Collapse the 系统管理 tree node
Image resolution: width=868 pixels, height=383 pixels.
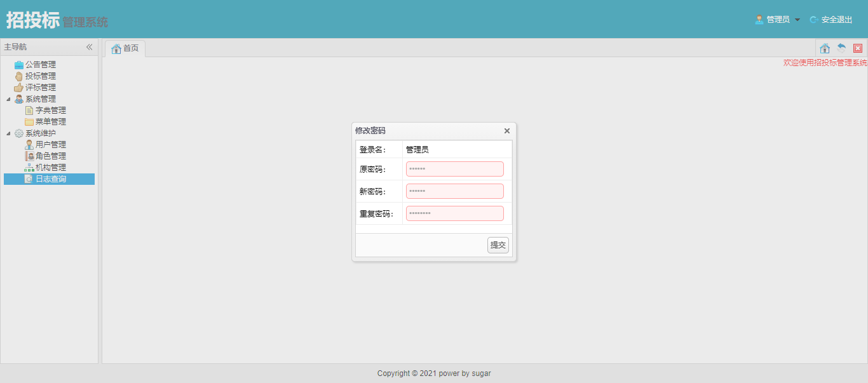[8, 99]
